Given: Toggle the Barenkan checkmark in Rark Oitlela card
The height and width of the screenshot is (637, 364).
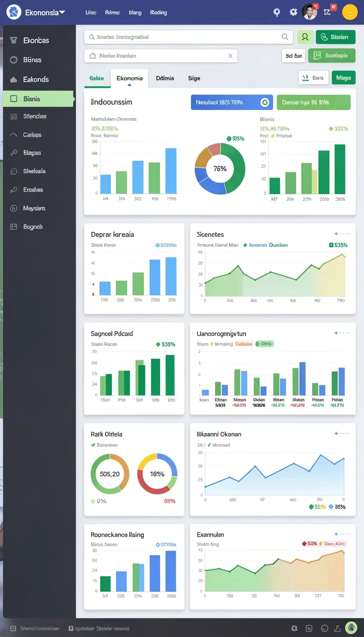Looking at the screenshot, I should tap(93, 445).
